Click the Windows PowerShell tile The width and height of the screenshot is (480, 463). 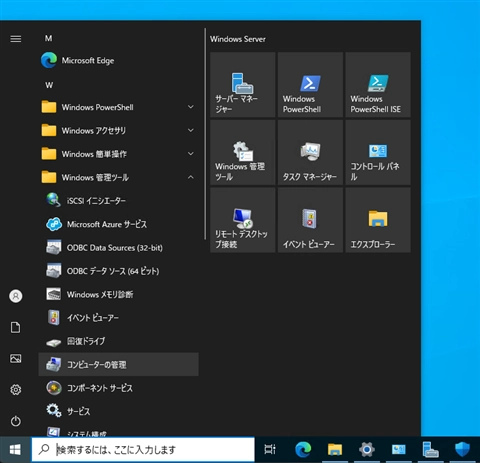tap(310, 85)
